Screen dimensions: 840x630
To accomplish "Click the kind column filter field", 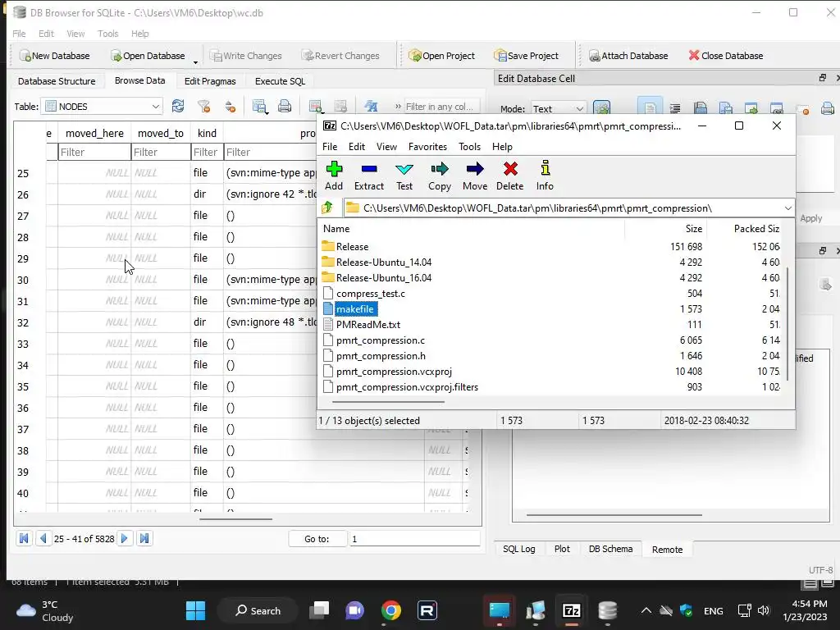I will coord(207,152).
